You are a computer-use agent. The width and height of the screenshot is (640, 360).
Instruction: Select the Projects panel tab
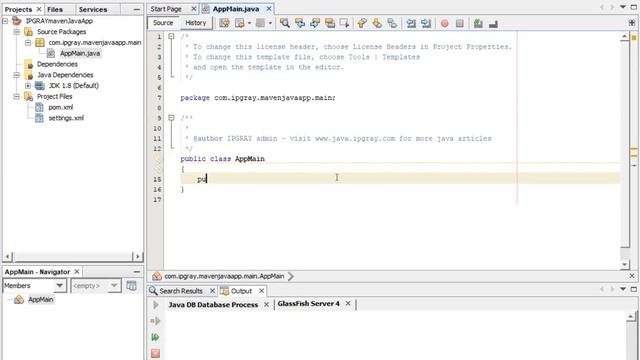(18, 9)
